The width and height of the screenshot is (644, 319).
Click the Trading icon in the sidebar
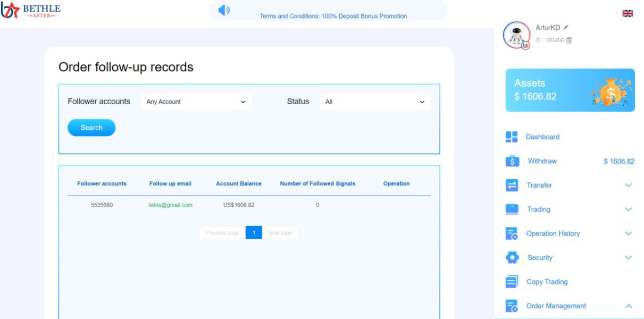click(x=512, y=209)
